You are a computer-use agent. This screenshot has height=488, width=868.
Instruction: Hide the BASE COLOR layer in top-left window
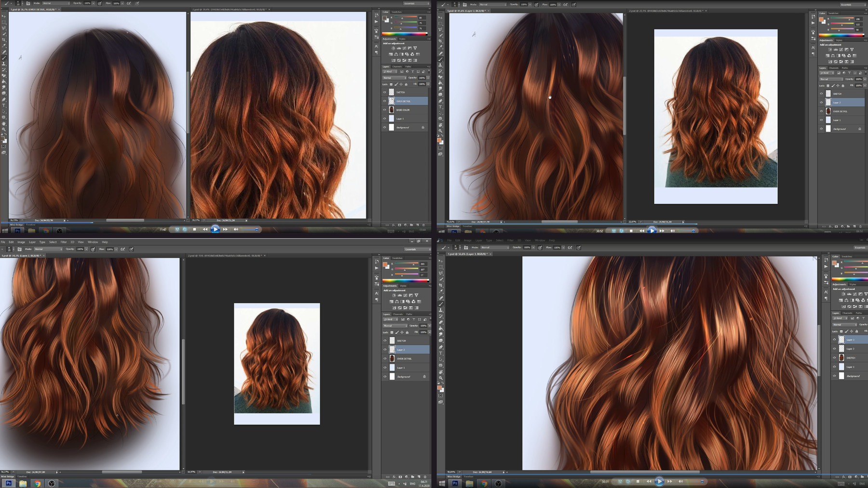[x=385, y=110]
